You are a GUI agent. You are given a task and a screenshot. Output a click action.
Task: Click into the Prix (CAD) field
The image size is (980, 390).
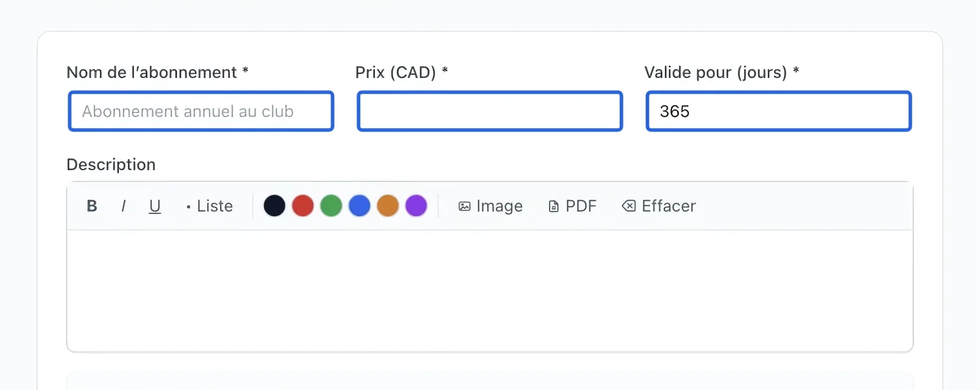click(x=490, y=111)
